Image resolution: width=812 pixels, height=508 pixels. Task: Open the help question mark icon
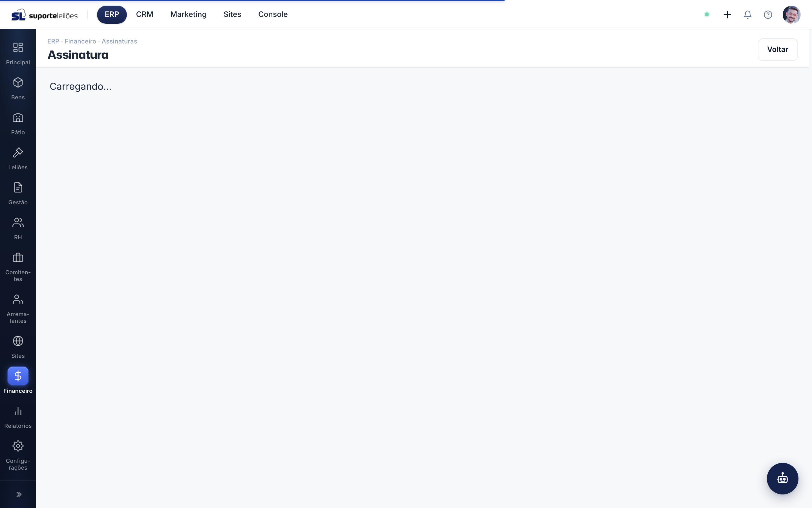768,14
